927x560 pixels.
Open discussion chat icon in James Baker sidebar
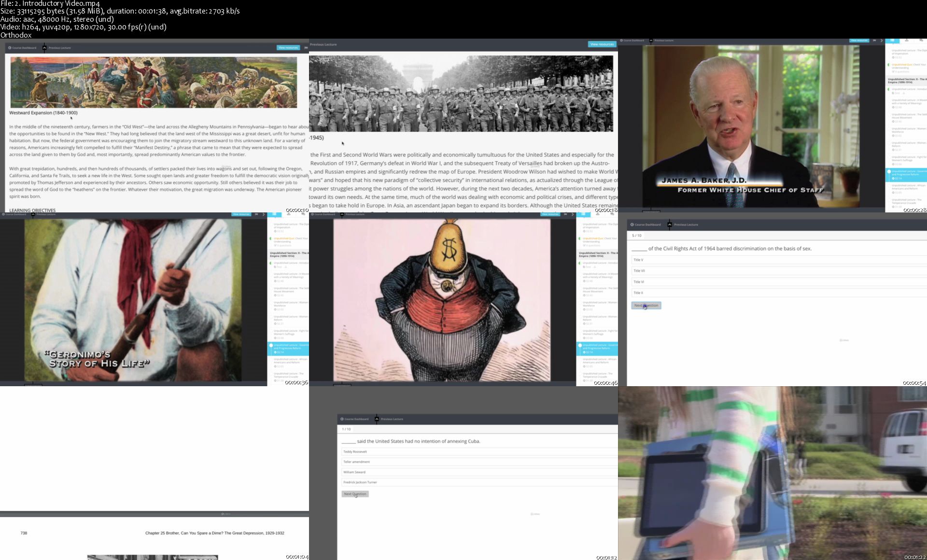[920, 41]
